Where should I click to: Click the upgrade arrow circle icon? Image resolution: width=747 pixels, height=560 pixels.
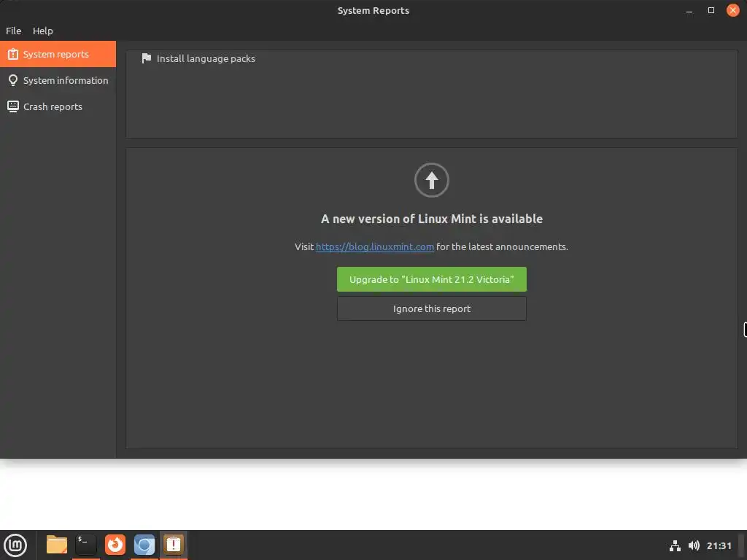pos(432,180)
